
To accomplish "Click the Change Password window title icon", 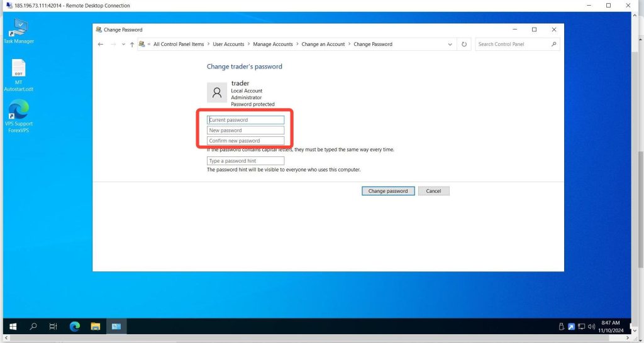I will coord(99,30).
